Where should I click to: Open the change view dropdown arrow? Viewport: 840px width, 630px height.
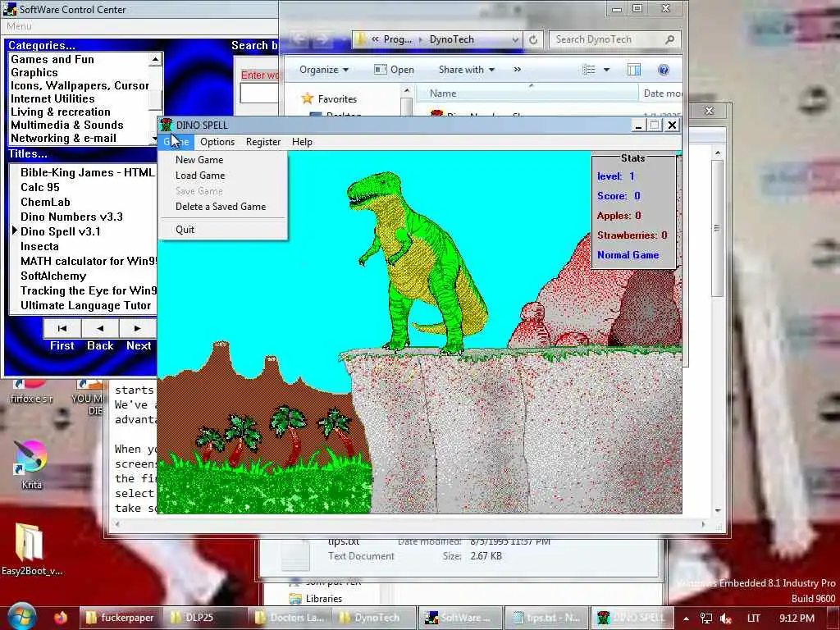point(606,70)
